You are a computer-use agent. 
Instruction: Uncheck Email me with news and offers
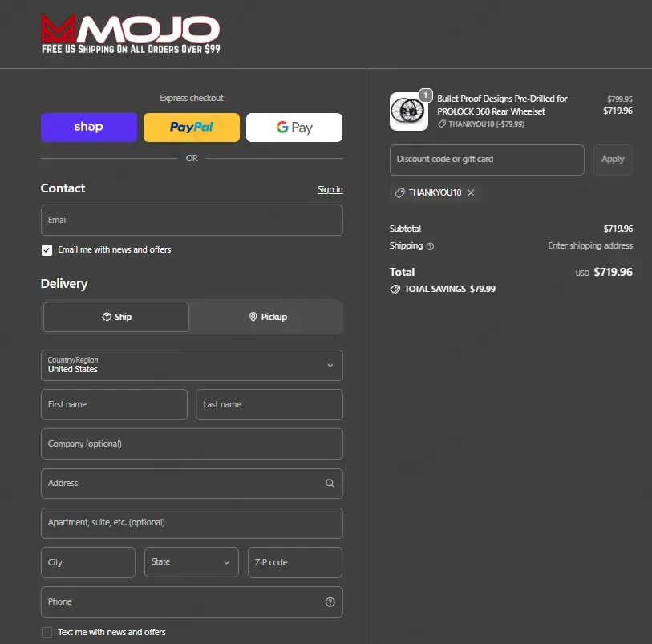point(47,250)
